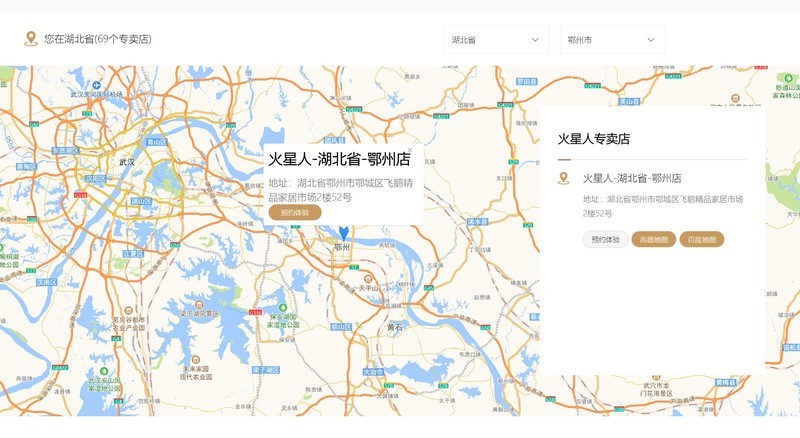800x438 pixels.
Task: Click the blue map marker at 鄂州
Action: [x=344, y=233]
